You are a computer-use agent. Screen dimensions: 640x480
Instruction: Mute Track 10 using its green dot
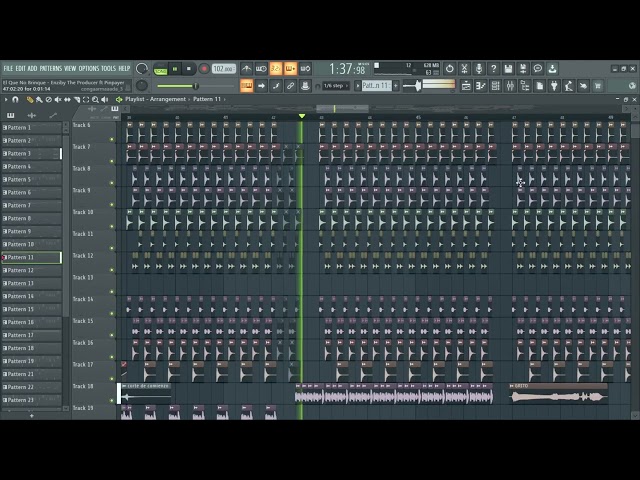tap(112, 227)
